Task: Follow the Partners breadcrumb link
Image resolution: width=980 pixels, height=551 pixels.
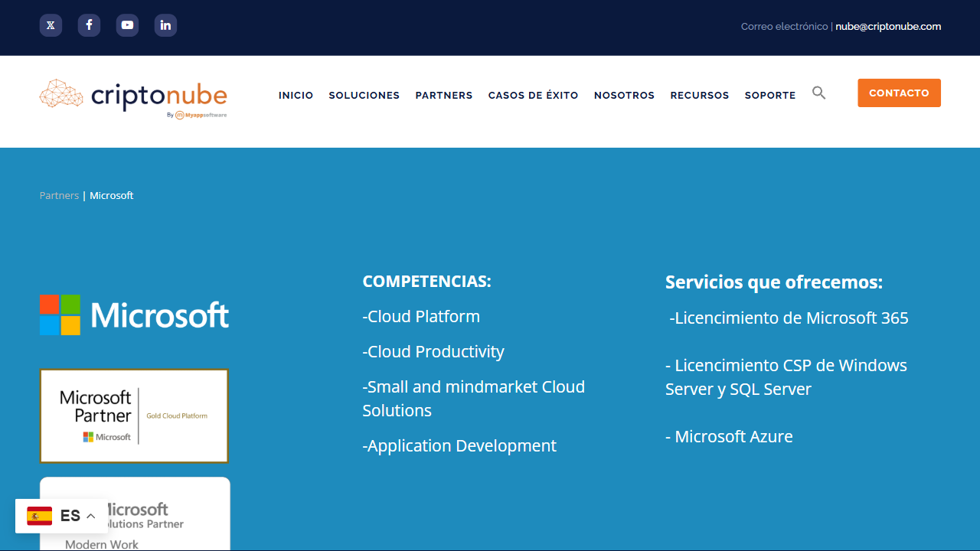Action: pos(59,195)
